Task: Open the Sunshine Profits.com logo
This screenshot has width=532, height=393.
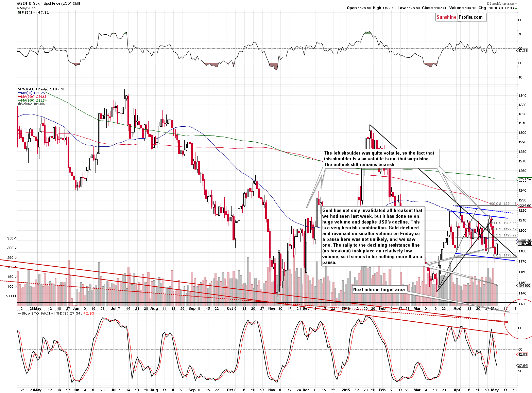Action: [x=461, y=17]
